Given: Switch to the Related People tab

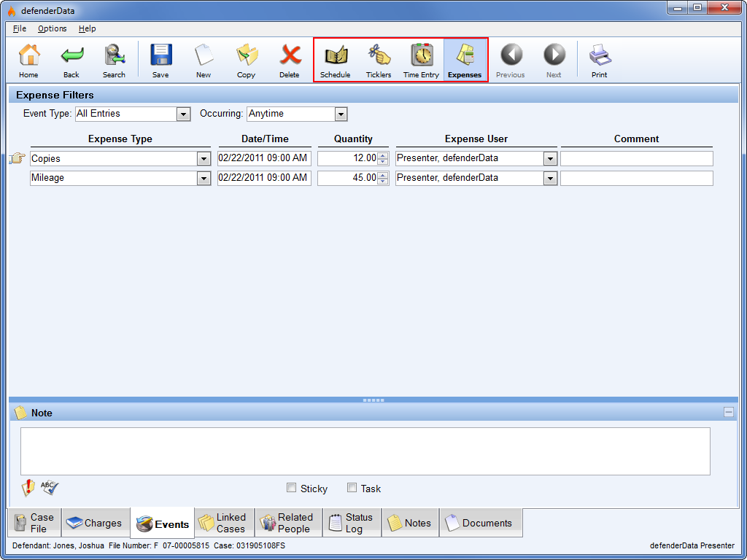Looking at the screenshot, I should 289,523.
